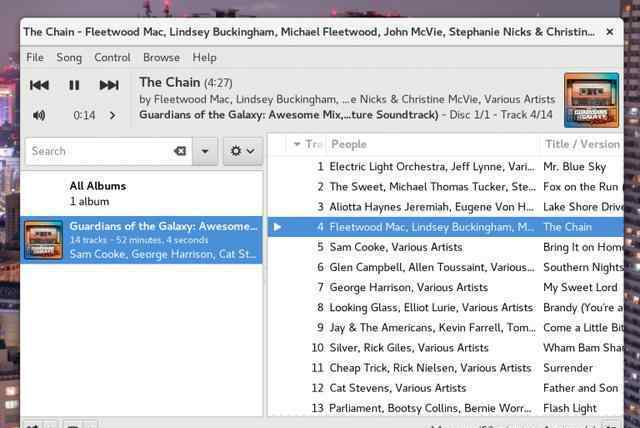Image resolution: width=640 pixels, height=428 pixels.
Task: Open the Song menu
Action: pyautogui.click(x=69, y=58)
